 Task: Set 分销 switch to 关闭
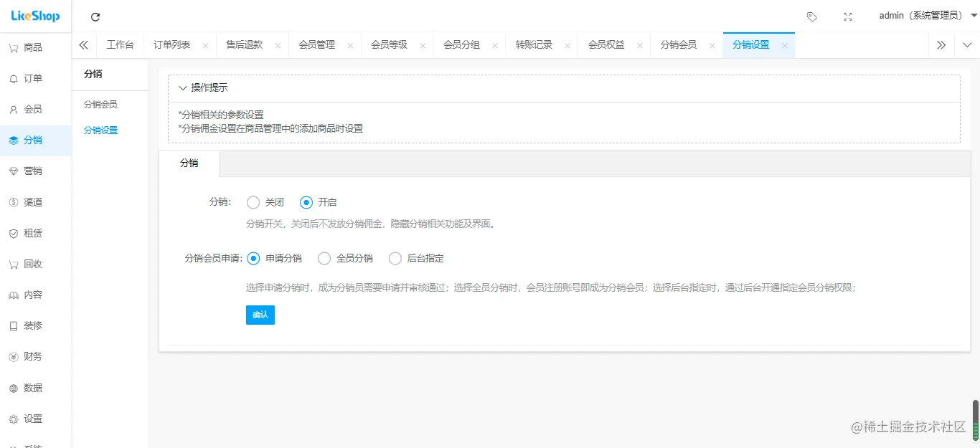265,202
